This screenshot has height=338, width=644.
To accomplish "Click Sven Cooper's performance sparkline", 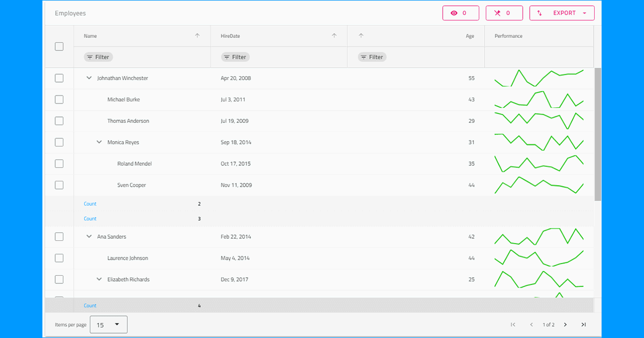I will 539,185.
